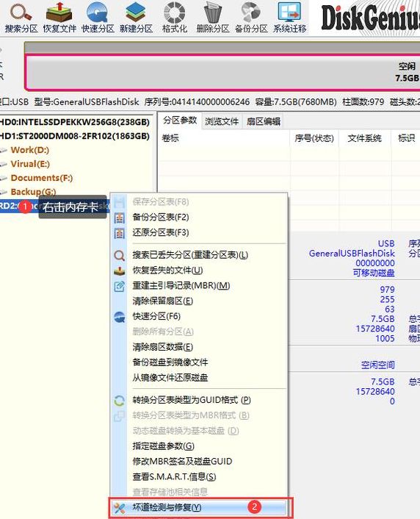Select the Backup(G:) partition
This screenshot has width=420, height=519.
[33, 192]
